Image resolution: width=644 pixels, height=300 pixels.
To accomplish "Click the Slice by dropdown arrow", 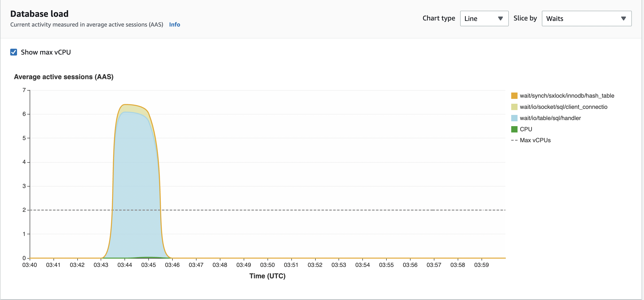I will pos(623,19).
